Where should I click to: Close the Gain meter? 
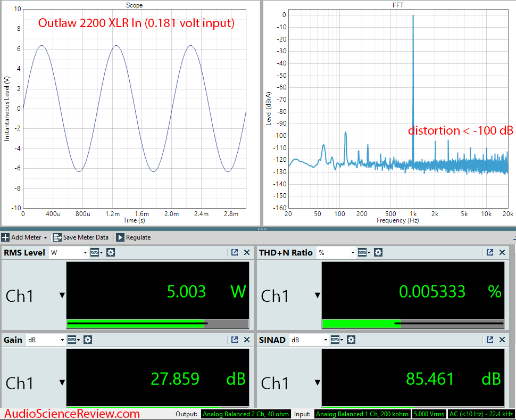[247, 340]
